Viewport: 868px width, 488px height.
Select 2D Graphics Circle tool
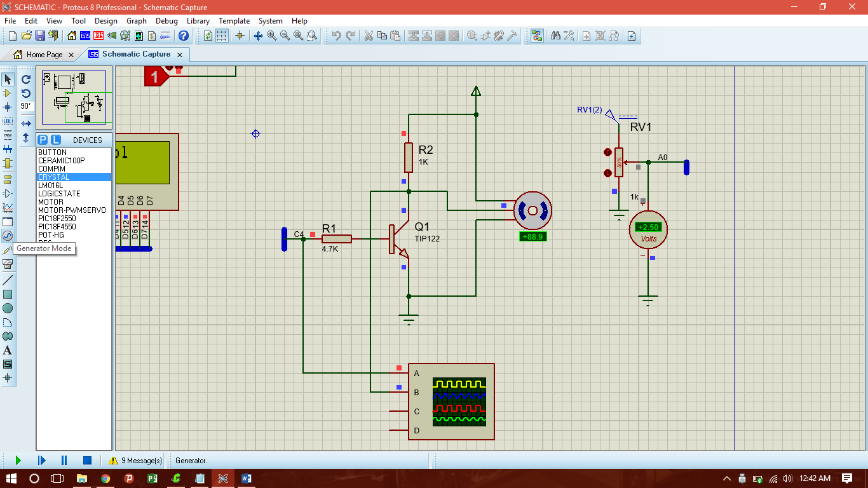pos(8,308)
